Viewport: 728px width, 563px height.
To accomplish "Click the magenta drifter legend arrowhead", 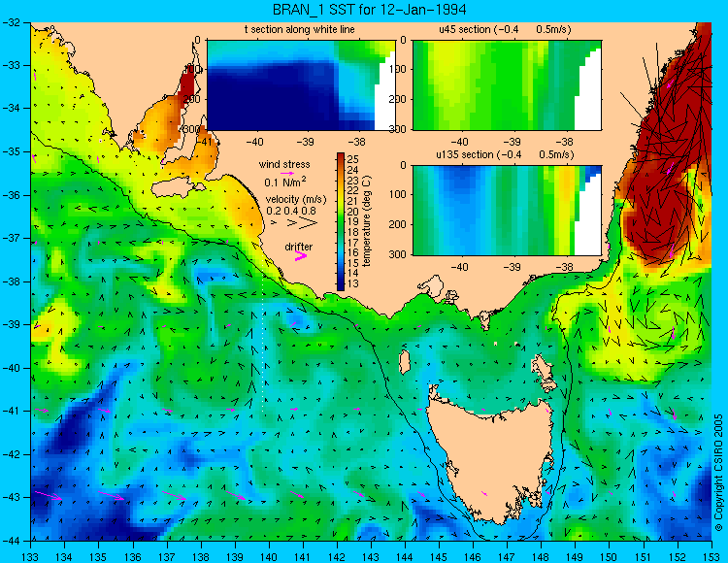I will coord(301,255).
